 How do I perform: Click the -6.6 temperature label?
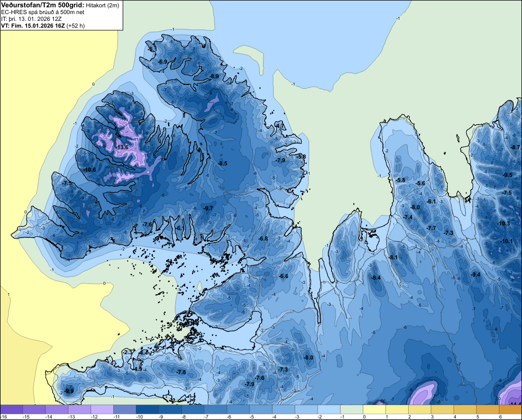[x=283, y=276]
